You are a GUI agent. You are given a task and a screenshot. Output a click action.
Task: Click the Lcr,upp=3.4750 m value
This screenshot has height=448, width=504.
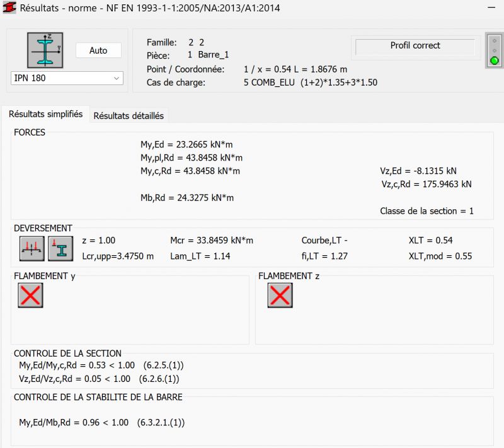coord(118,256)
